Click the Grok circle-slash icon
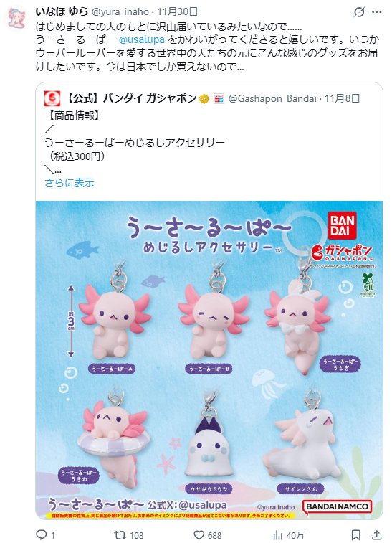Screen dimensions: 392x543 pyautogui.click(x=359, y=12)
